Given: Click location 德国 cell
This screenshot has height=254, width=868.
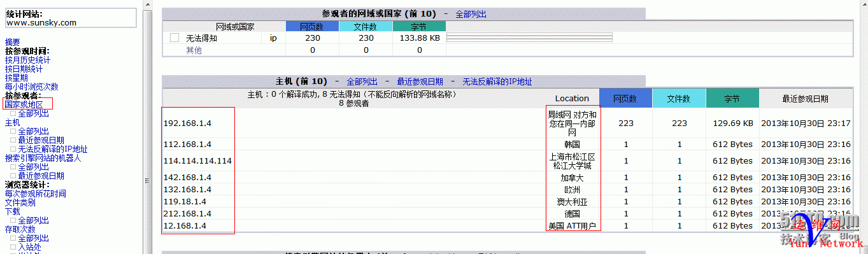Looking at the screenshot, I should click(572, 214).
